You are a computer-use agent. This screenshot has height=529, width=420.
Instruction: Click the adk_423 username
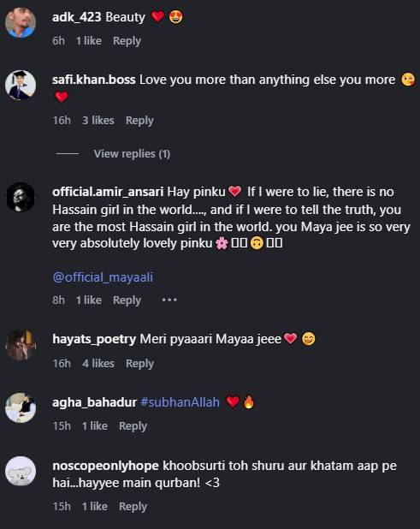point(77,17)
